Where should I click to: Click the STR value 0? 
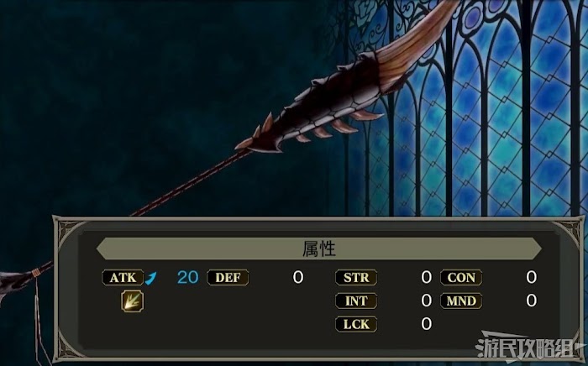pos(427,277)
